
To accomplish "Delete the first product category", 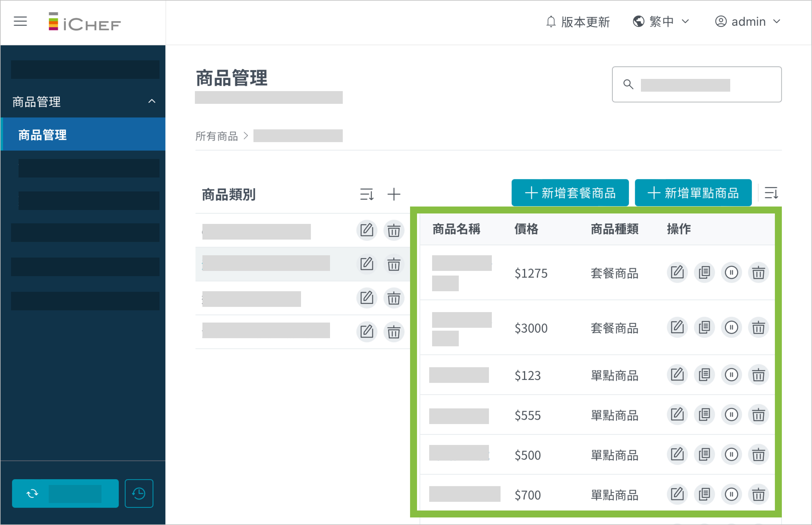I will (394, 231).
